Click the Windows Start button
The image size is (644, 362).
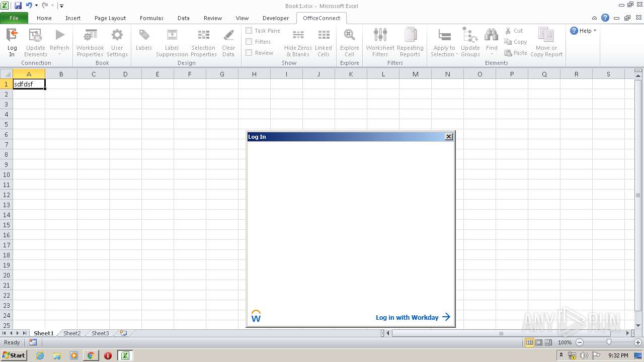point(14,355)
